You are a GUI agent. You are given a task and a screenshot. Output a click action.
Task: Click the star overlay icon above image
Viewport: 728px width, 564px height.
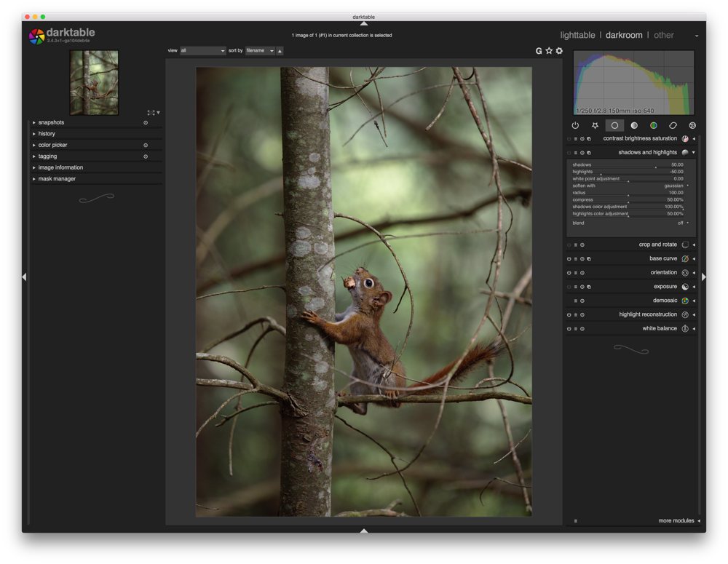[x=549, y=51]
